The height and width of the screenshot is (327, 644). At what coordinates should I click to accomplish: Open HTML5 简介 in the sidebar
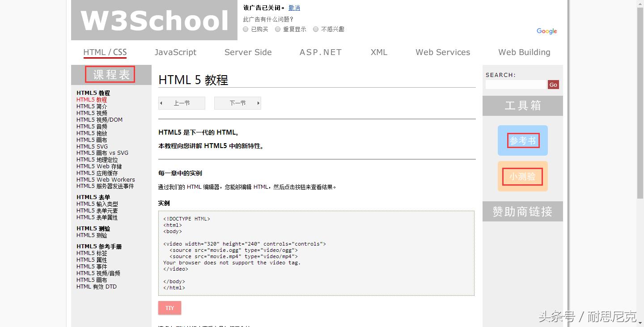coord(91,106)
